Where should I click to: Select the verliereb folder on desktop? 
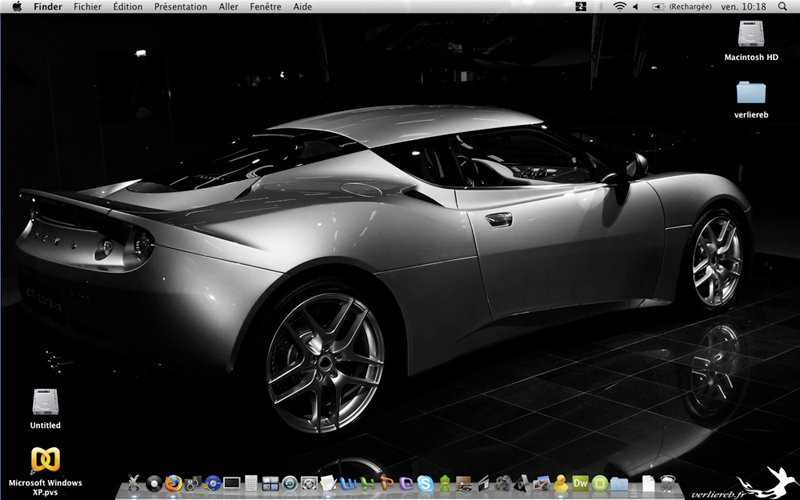tap(751, 99)
